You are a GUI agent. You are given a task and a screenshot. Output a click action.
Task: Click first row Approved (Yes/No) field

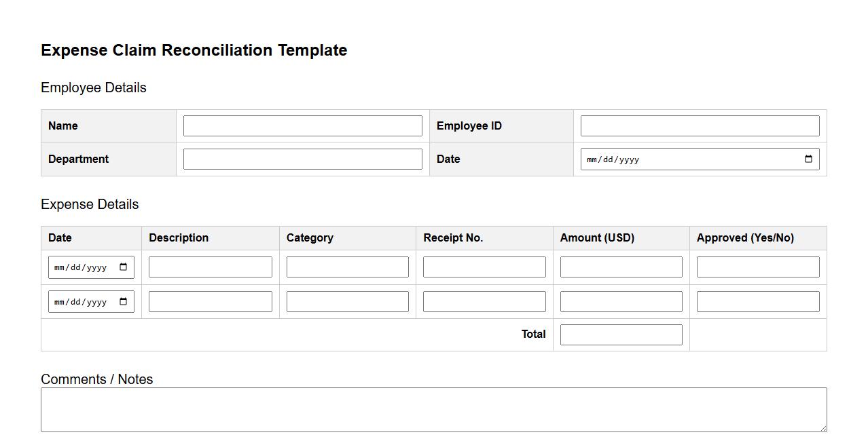tap(758, 267)
